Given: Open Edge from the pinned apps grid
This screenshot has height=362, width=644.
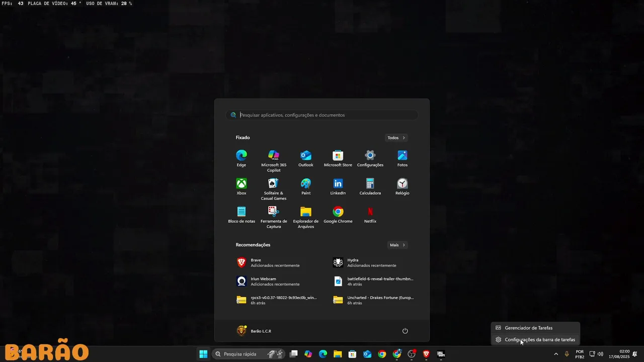Looking at the screenshot, I should (242, 158).
